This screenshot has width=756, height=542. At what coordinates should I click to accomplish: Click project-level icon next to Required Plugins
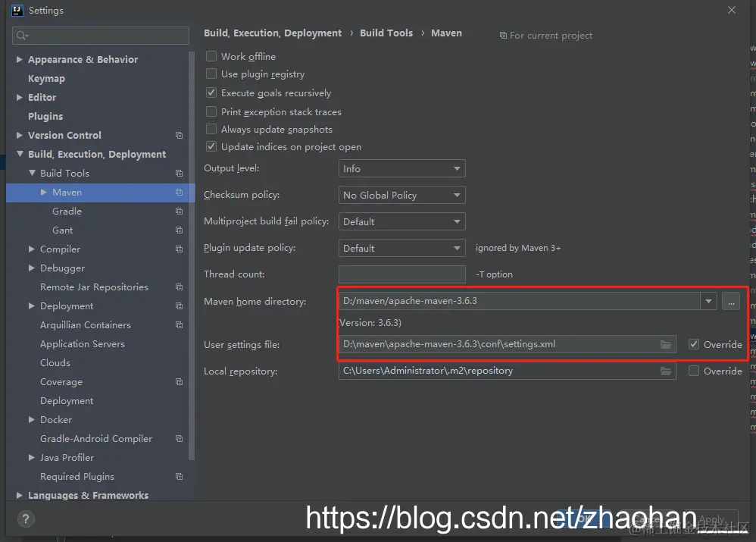179,477
